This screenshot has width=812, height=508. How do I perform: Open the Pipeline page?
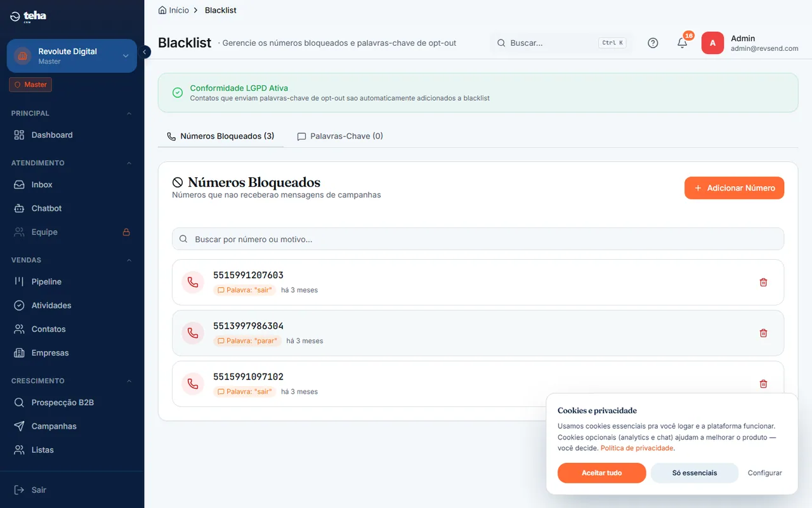(x=72, y=282)
